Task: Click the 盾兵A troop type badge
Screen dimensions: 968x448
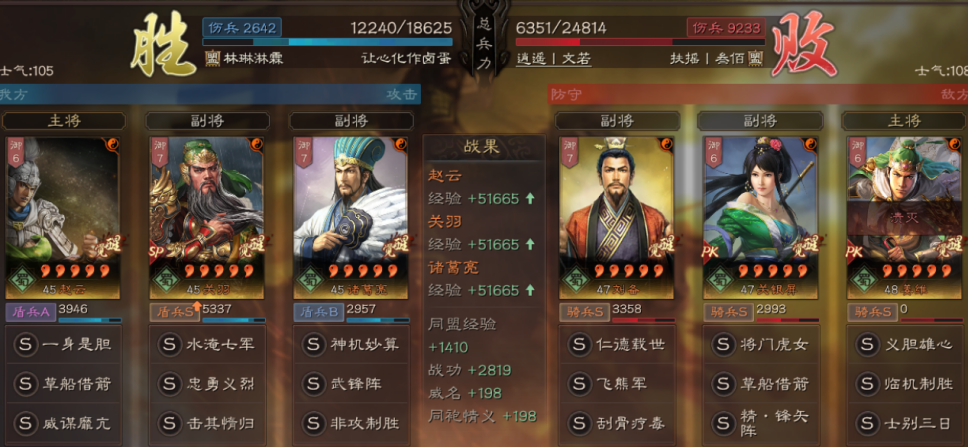Action: 31,312
